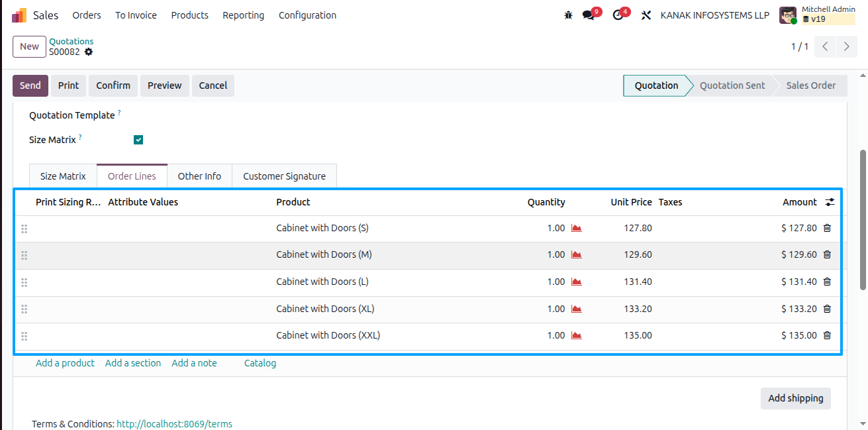Grab the drag handle of Cabinet (L) row
Image resolution: width=868 pixels, height=430 pixels.
point(24,282)
